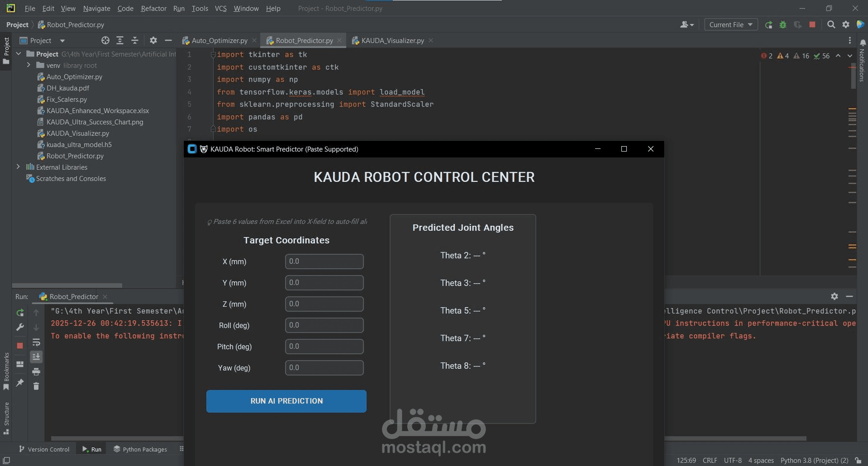Open Scratches and Consoles node

(71, 178)
